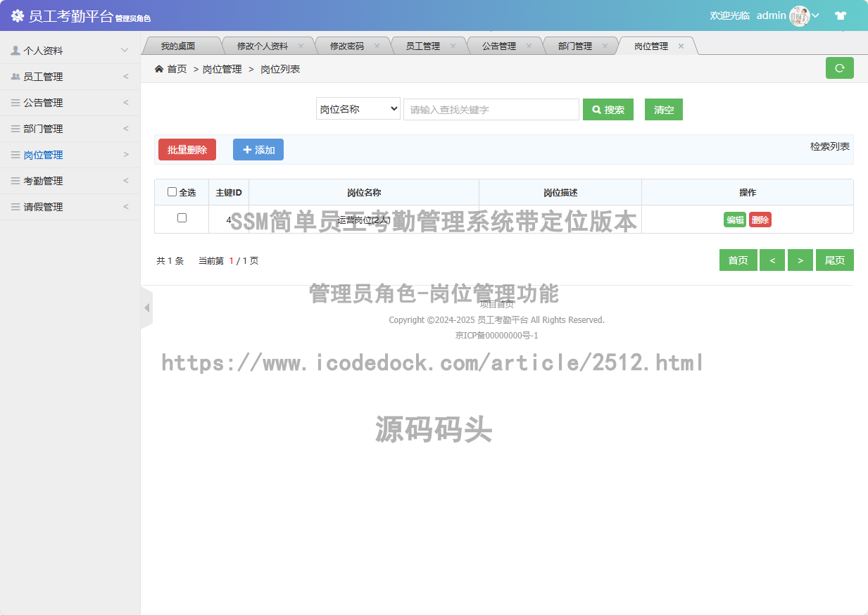Expand the 考勤管理 sidebar menu
This screenshot has height=615, width=868.
[x=126, y=181]
